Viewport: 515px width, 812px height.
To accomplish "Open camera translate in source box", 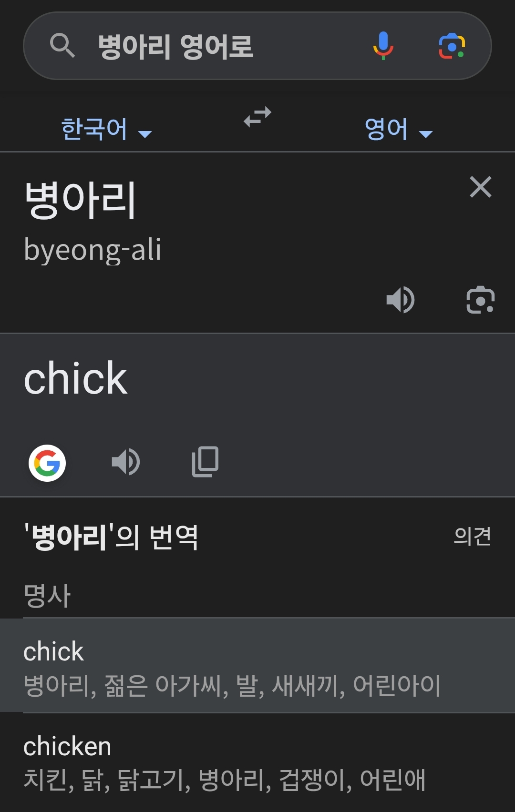I will coord(480,300).
